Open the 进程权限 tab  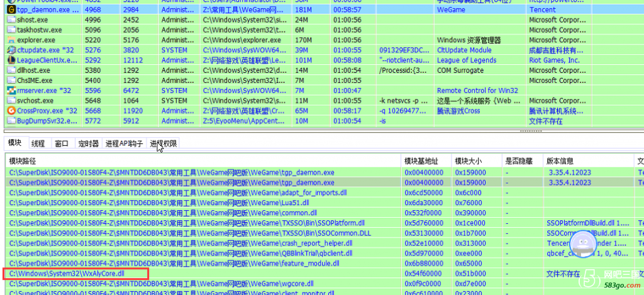pos(163,143)
